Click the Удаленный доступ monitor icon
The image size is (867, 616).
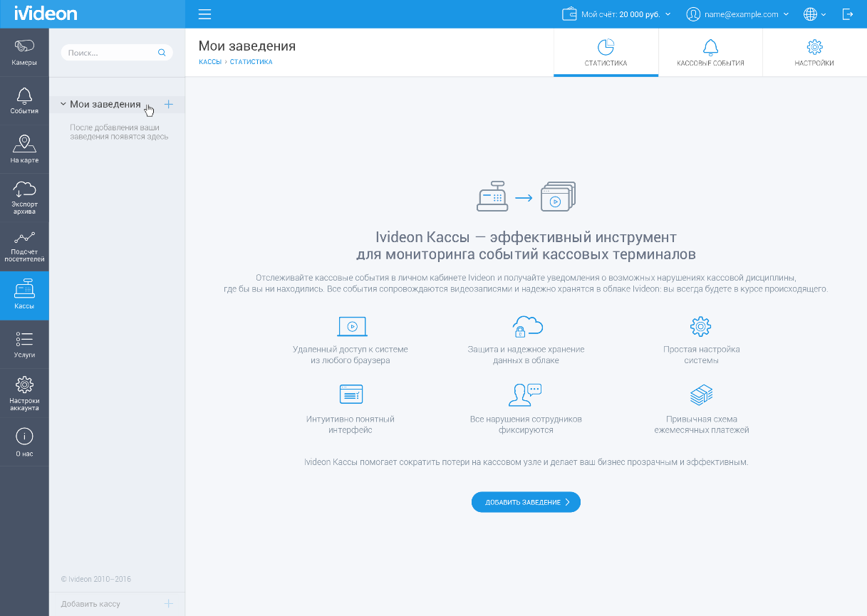(352, 327)
